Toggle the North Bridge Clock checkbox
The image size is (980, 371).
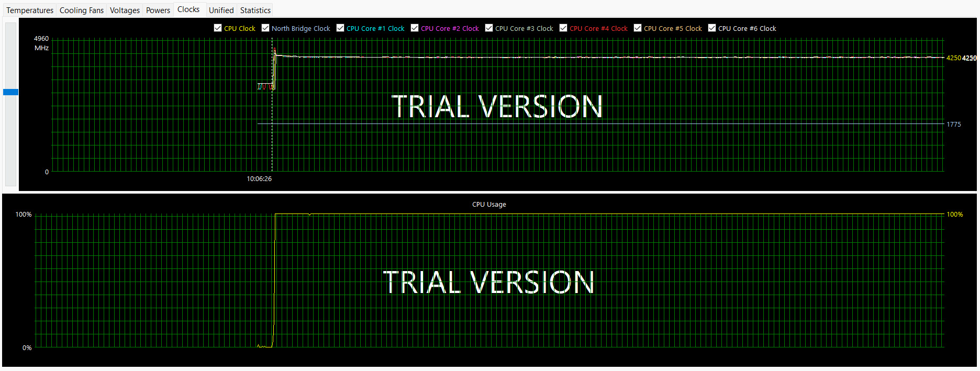[265, 28]
